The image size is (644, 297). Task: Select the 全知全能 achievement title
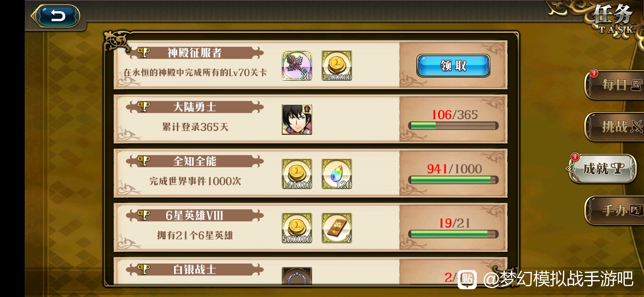(195, 161)
